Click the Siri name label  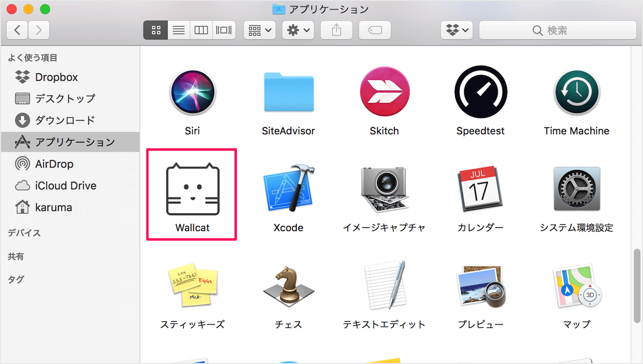(x=192, y=131)
